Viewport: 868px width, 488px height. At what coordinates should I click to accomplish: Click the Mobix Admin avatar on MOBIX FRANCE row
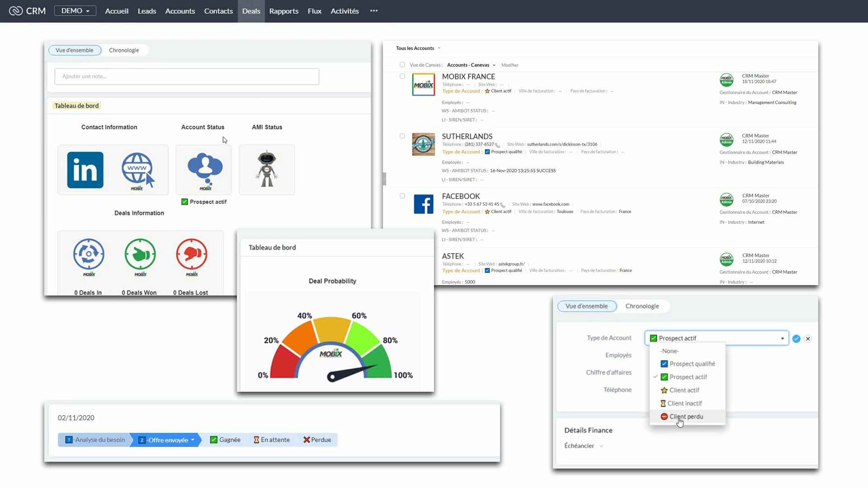726,80
